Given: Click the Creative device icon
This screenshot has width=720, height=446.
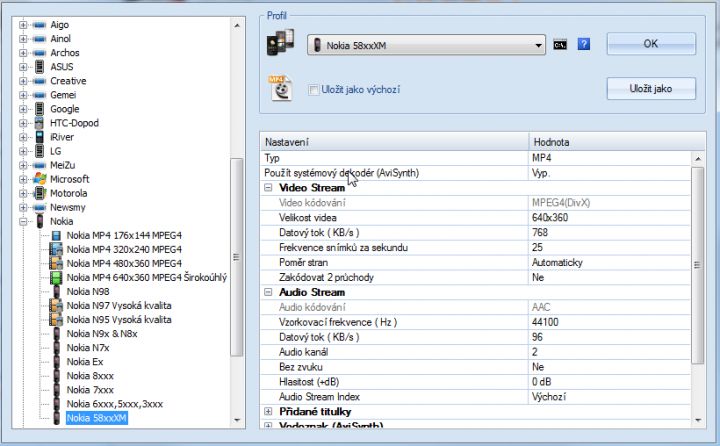Looking at the screenshot, I should (x=40, y=81).
